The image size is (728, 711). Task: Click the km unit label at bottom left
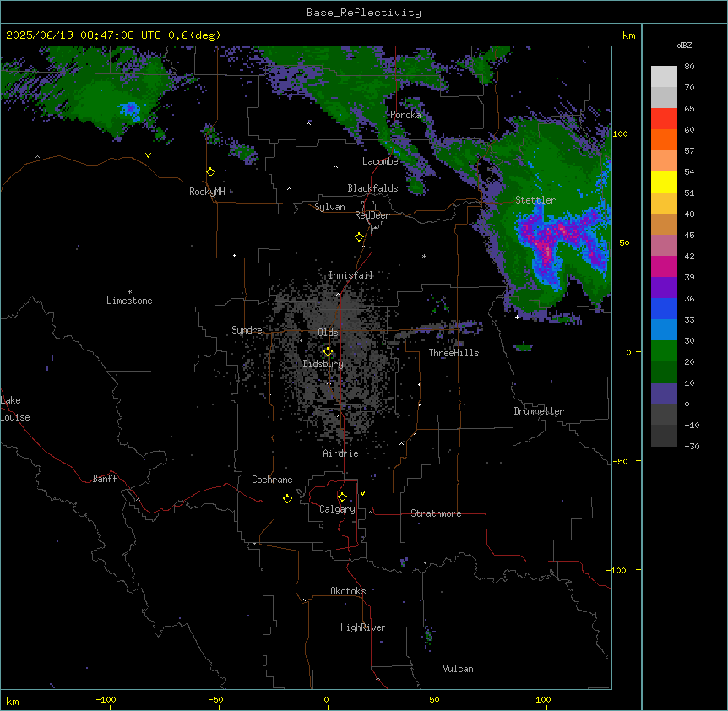[x=12, y=702]
